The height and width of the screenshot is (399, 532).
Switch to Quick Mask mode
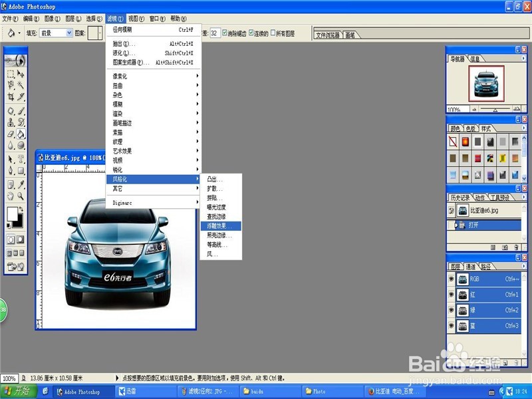pos(21,239)
